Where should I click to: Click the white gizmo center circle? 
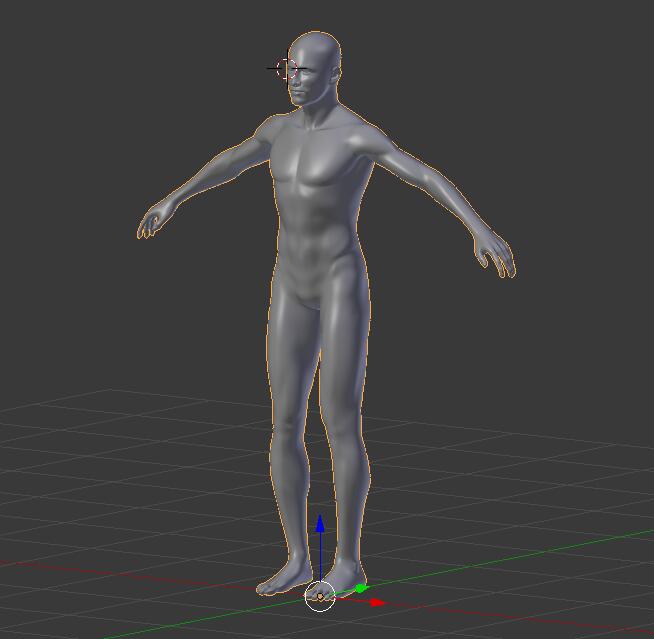coord(320,597)
